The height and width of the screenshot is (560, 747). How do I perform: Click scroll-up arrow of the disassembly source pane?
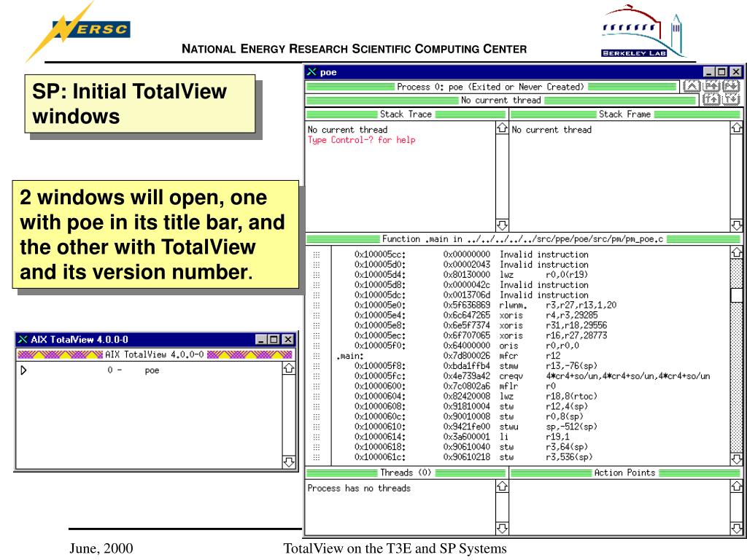coord(737,252)
